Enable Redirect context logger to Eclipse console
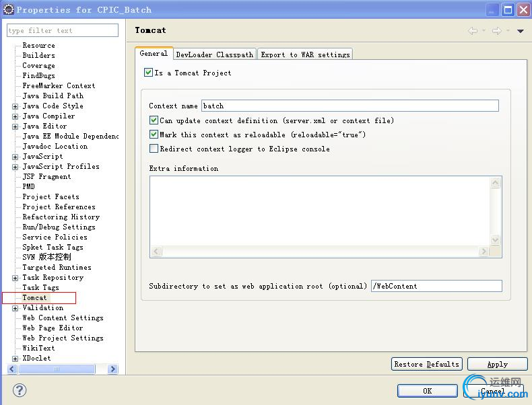 [154, 149]
